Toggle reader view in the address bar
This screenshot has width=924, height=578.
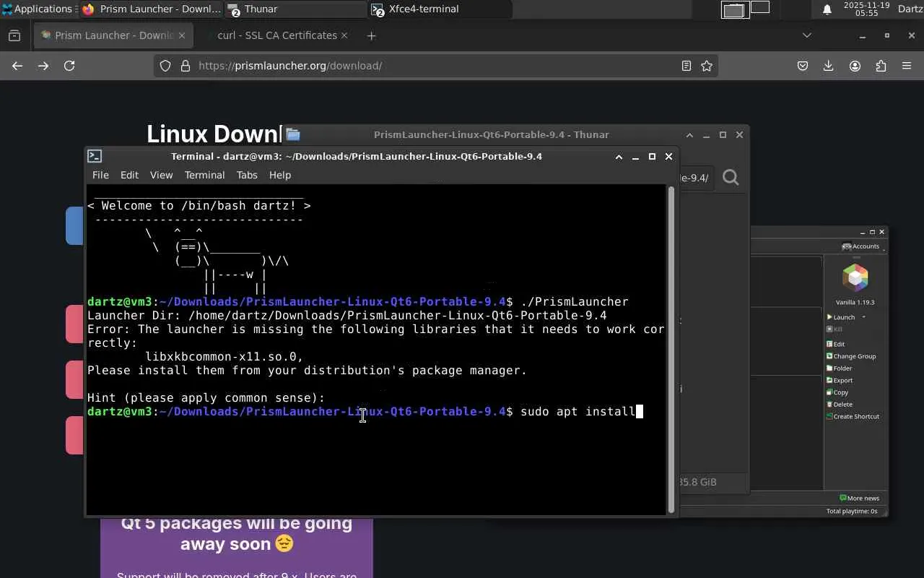pyautogui.click(x=687, y=66)
